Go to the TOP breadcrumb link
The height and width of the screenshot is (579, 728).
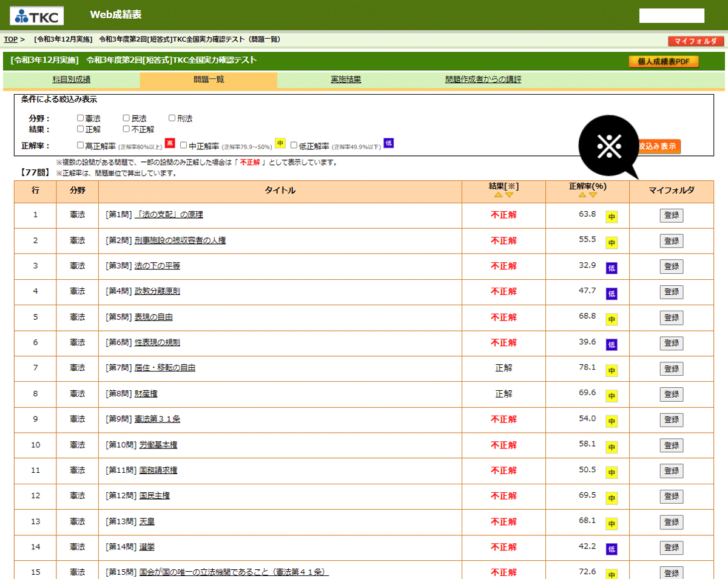pos(10,39)
